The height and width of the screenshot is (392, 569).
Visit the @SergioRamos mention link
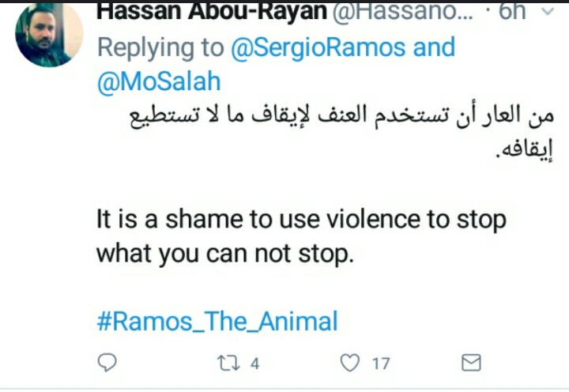coord(318,47)
